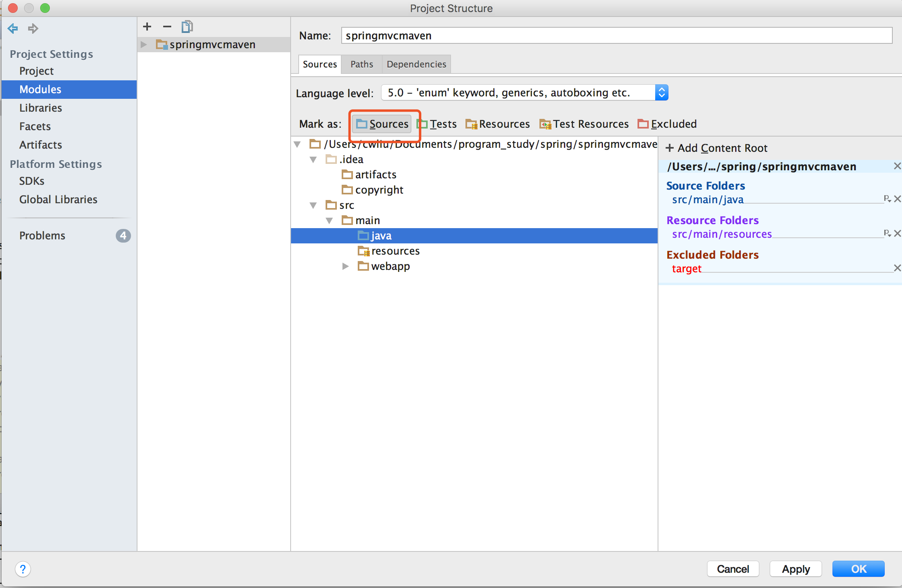Collapse the .idea folder
This screenshot has height=588, width=902.
(x=314, y=159)
